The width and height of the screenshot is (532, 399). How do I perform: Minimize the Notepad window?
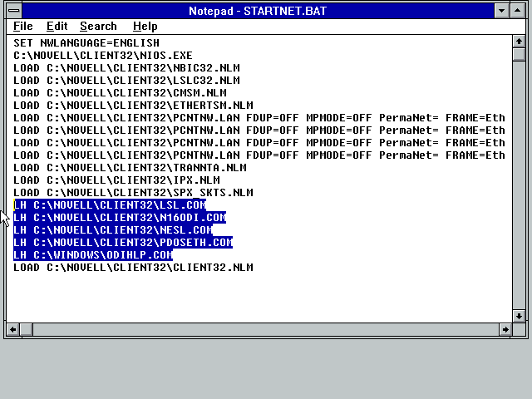[x=501, y=11]
